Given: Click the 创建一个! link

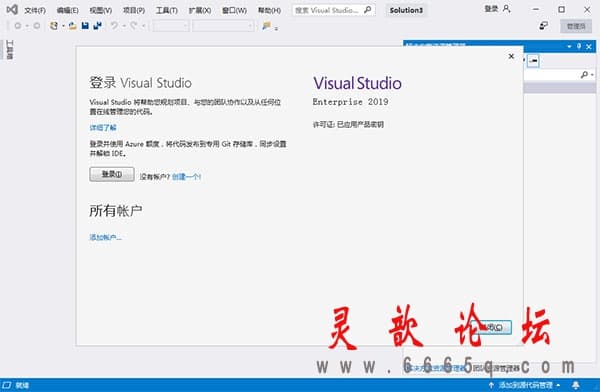Looking at the screenshot, I should [186, 176].
